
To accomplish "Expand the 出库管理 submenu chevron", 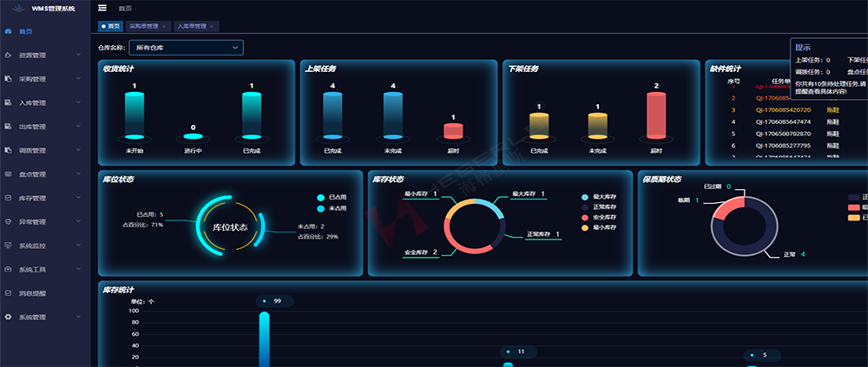I will click(x=78, y=126).
